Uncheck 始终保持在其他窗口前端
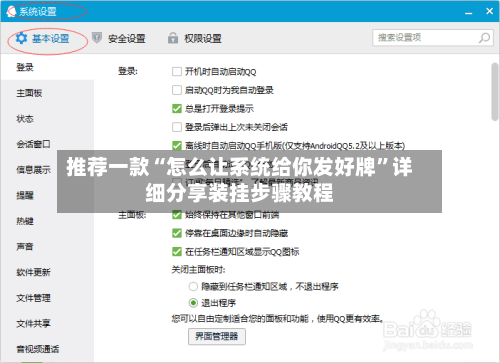The image size is (500, 363). point(177,215)
